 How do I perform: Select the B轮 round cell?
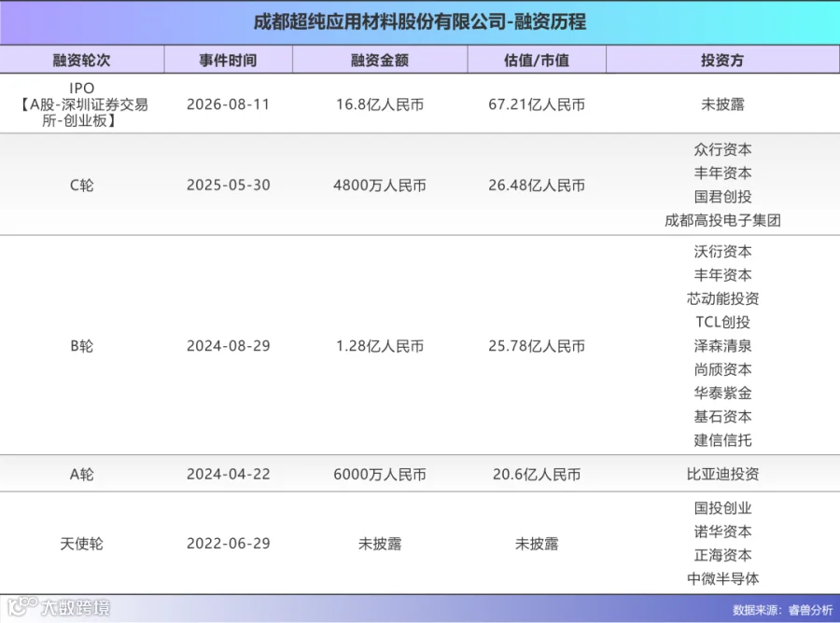click(x=81, y=346)
